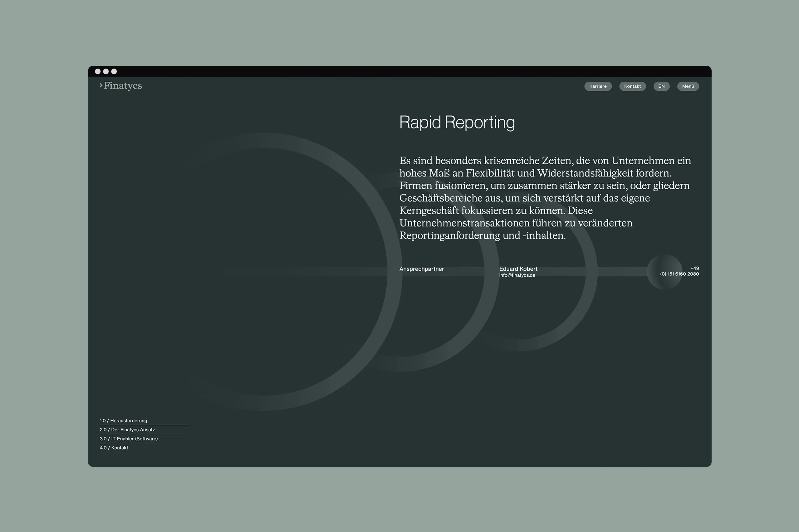The image size is (799, 532).
Task: Switch the language to EN
Action: point(661,86)
